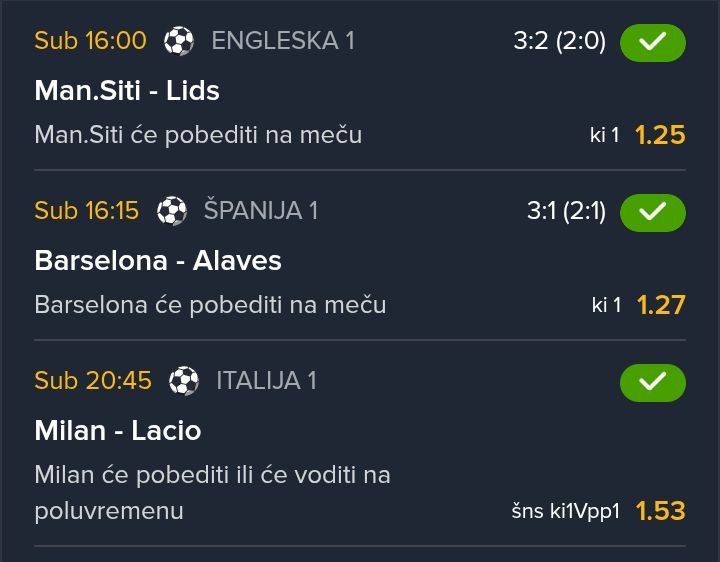Open the Barselona - Alaves match
This screenshot has height=562, width=720.
[158, 261]
